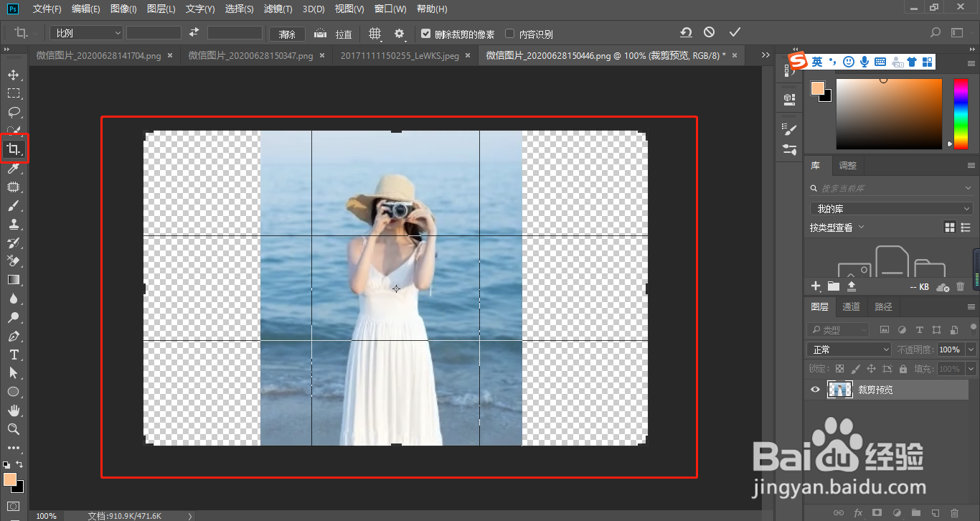
Task: Uncheck 删除裁剪的像素 checkbox
Action: (426, 34)
